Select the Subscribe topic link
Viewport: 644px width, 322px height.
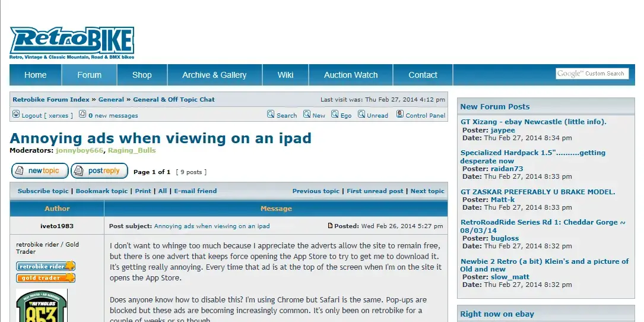[x=43, y=191]
